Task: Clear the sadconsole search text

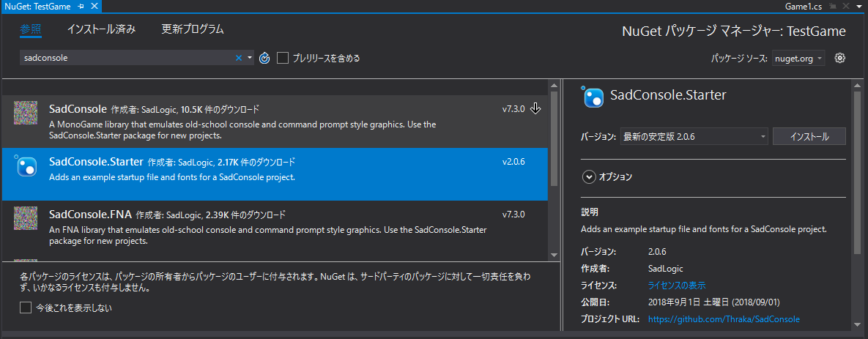Action: 239,58
